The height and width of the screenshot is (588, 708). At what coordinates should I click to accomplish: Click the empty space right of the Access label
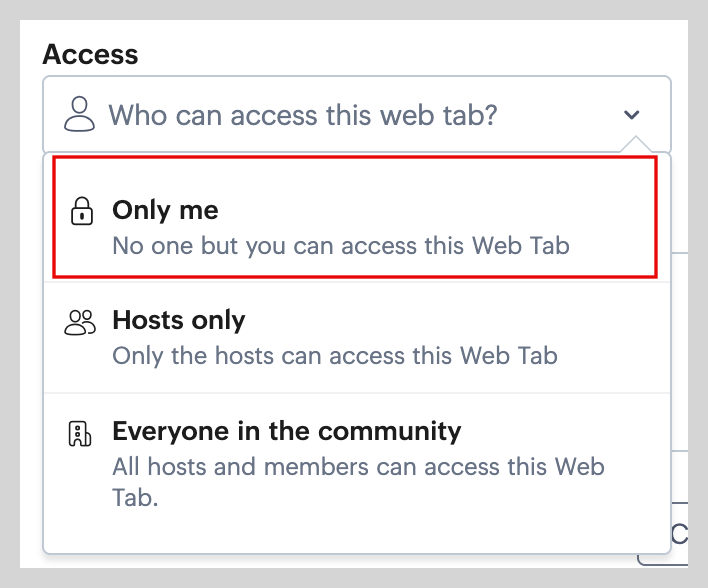pos(400,54)
